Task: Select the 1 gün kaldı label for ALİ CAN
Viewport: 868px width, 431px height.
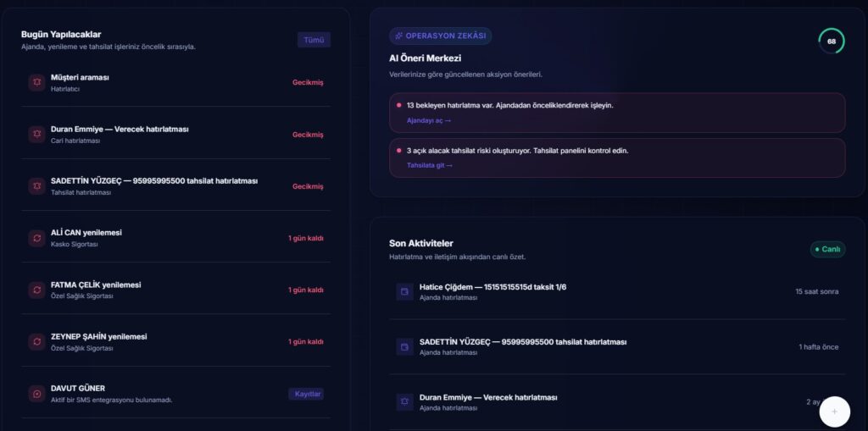Action: click(x=305, y=239)
